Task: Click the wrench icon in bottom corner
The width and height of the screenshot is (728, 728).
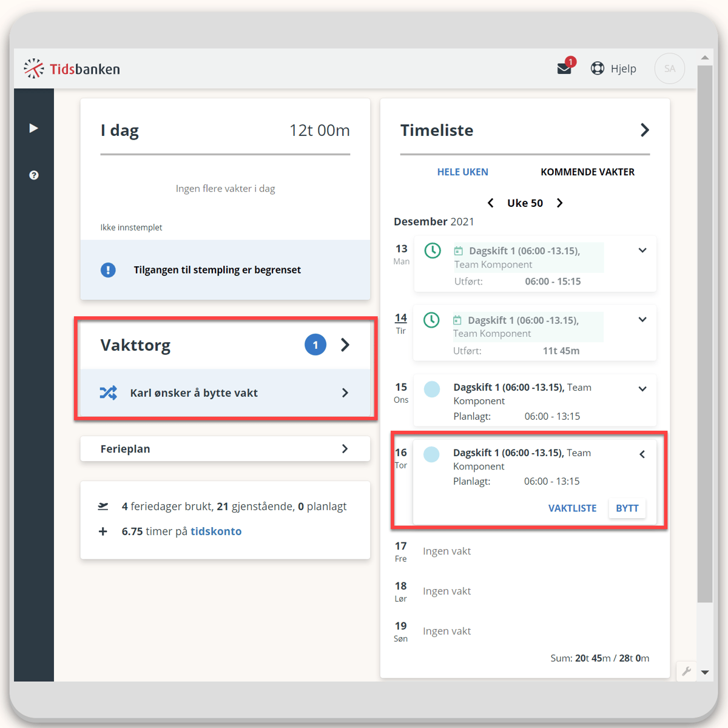Action: (x=687, y=671)
